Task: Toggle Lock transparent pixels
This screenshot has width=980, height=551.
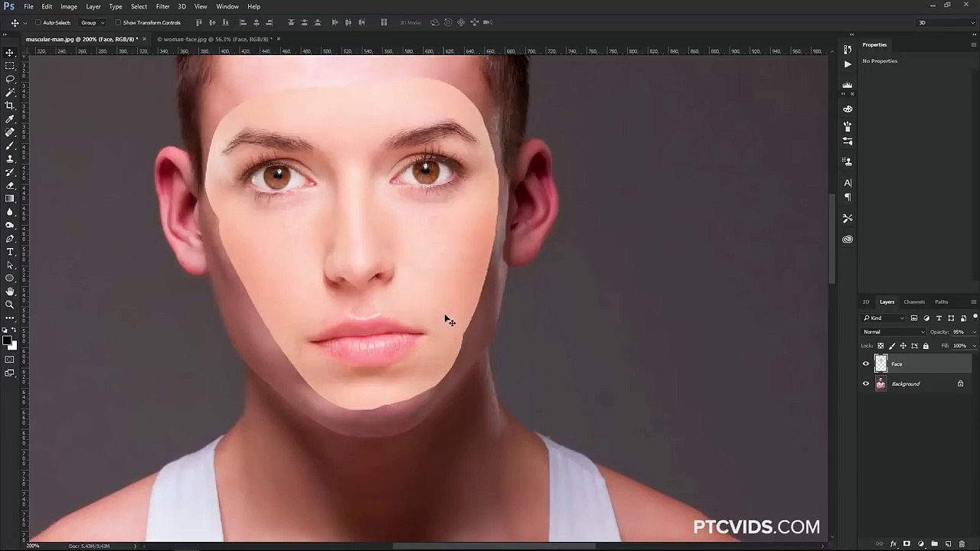Action: click(880, 346)
